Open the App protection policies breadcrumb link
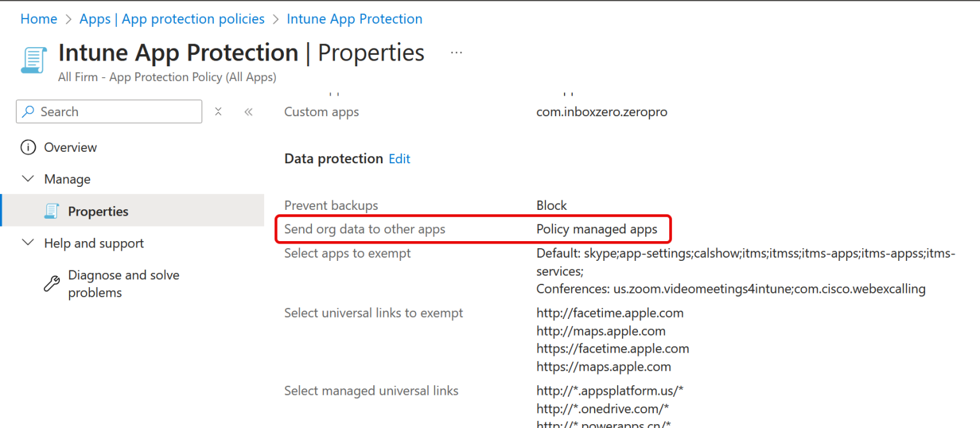Image resolution: width=980 pixels, height=428 pixels. (171, 18)
